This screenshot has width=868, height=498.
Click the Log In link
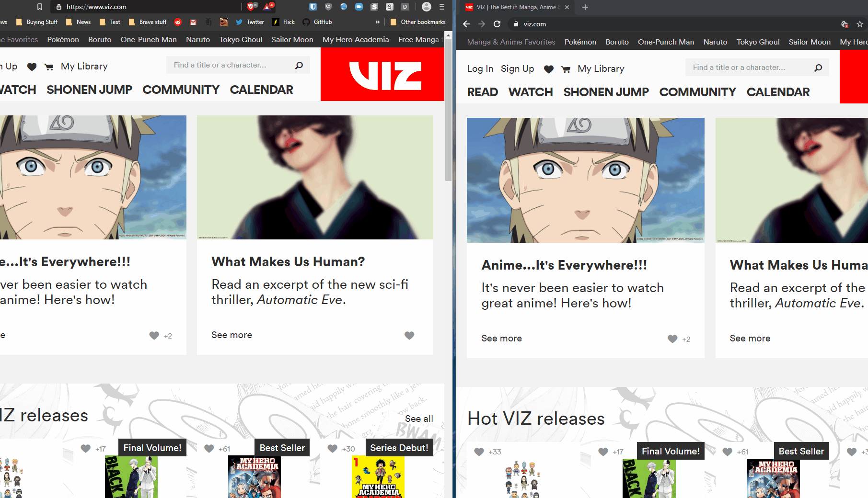[480, 69]
